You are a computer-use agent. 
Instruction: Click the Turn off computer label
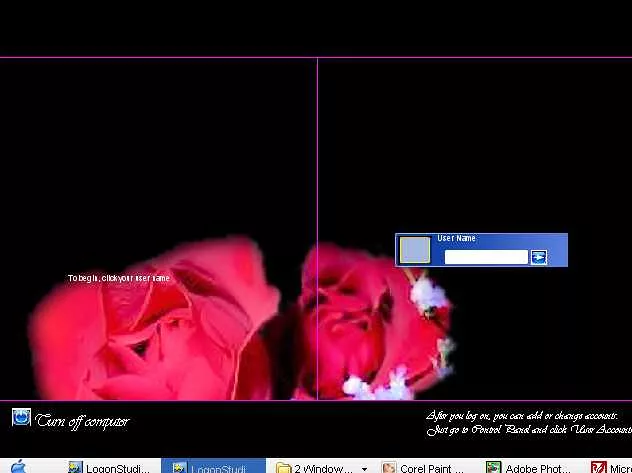click(82, 421)
